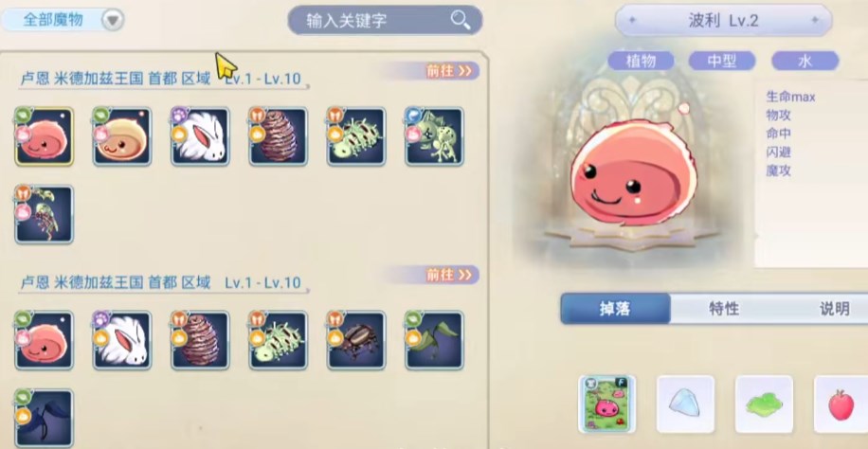Click the magnifying glass search icon
The image size is (868, 449).
460,20
